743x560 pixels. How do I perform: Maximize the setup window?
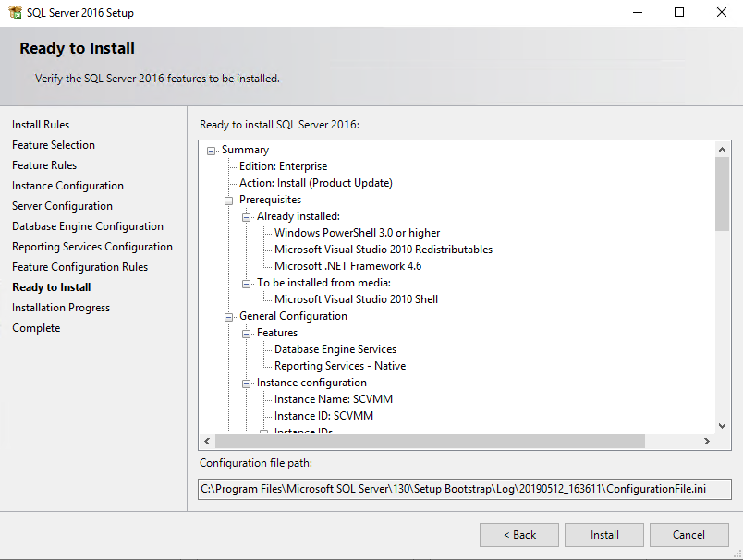coord(679,12)
